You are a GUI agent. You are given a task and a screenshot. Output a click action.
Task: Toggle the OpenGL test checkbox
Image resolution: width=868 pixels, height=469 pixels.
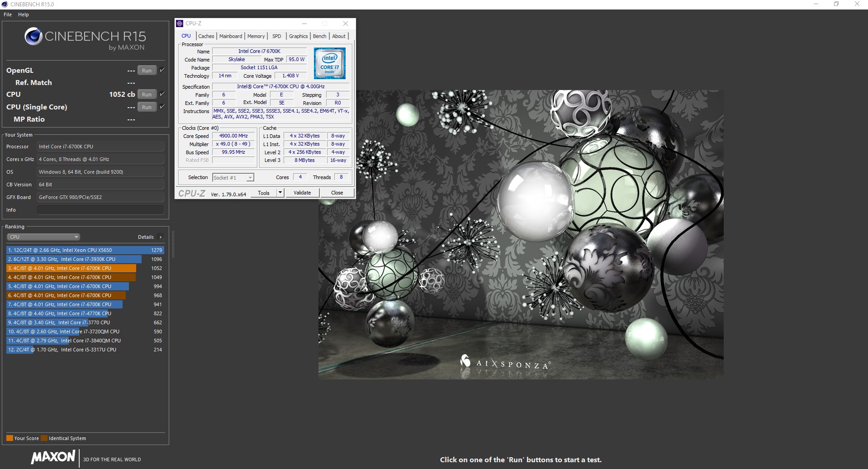(162, 70)
